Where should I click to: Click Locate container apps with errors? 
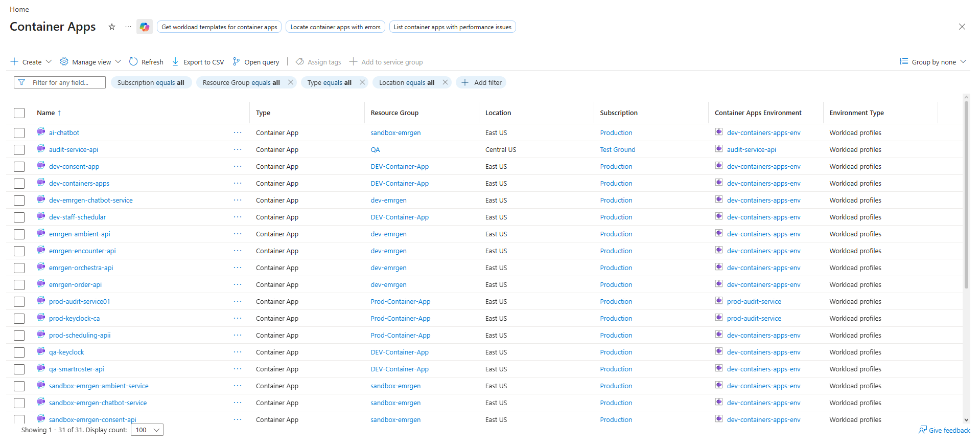335,27
